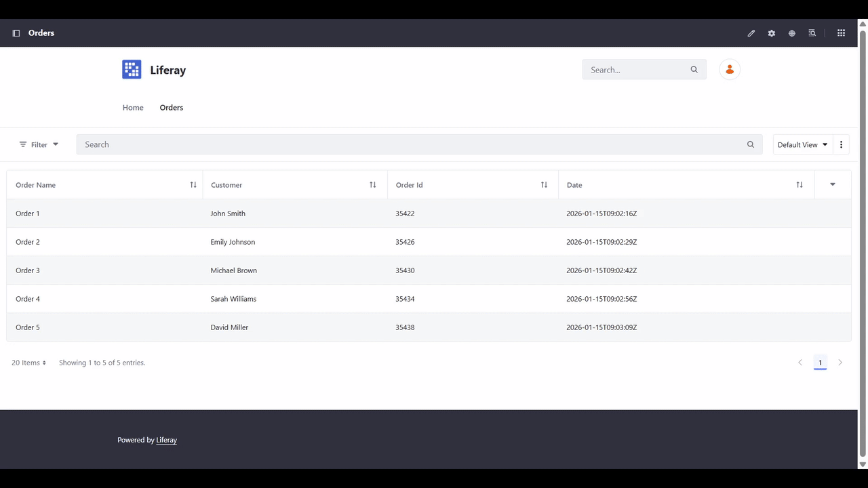
Task: Open the page audit magnifier icon
Action: [x=812, y=33]
